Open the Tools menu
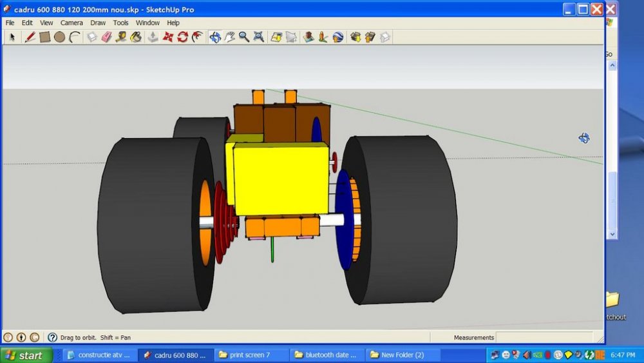Screen dimensions: 644x363 pyautogui.click(x=121, y=23)
